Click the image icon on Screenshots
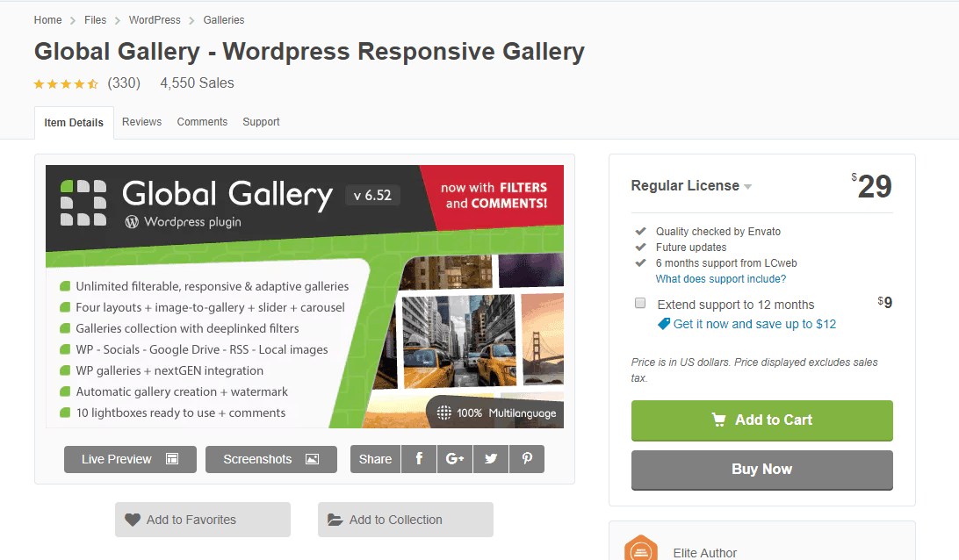959x560 pixels. point(312,459)
